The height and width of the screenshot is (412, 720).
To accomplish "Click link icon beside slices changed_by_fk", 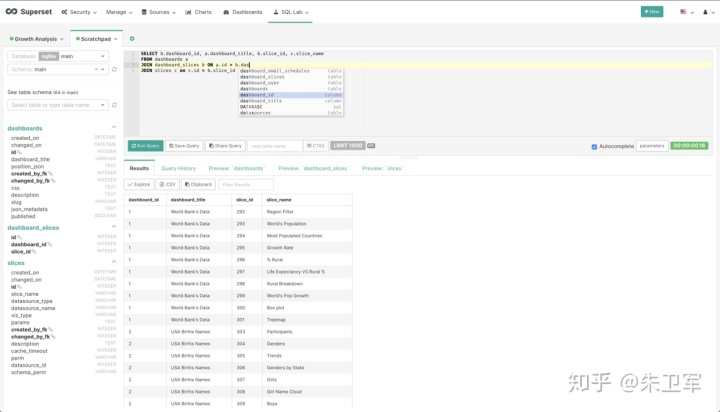I will pyautogui.click(x=53, y=337).
